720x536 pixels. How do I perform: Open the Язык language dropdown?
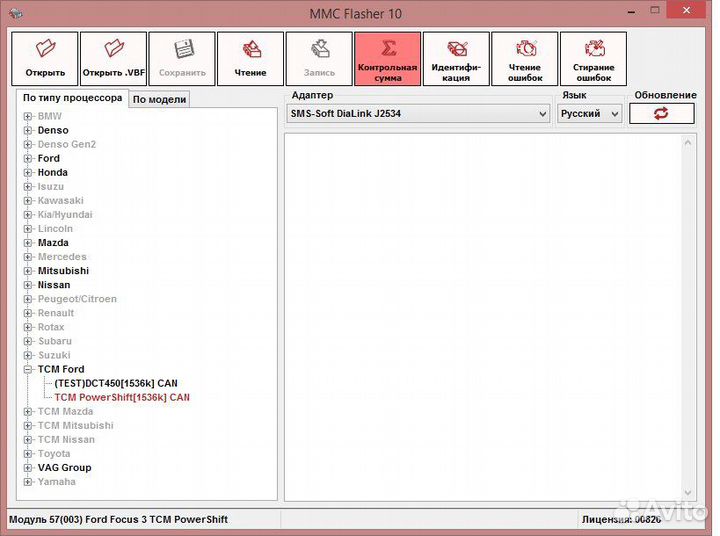614,114
